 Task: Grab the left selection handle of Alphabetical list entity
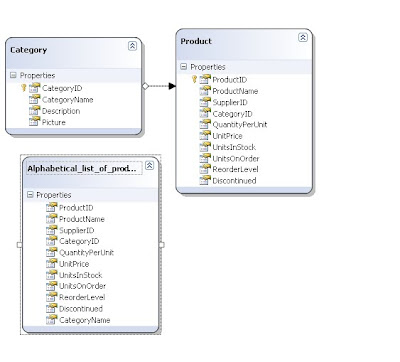coord(19,245)
